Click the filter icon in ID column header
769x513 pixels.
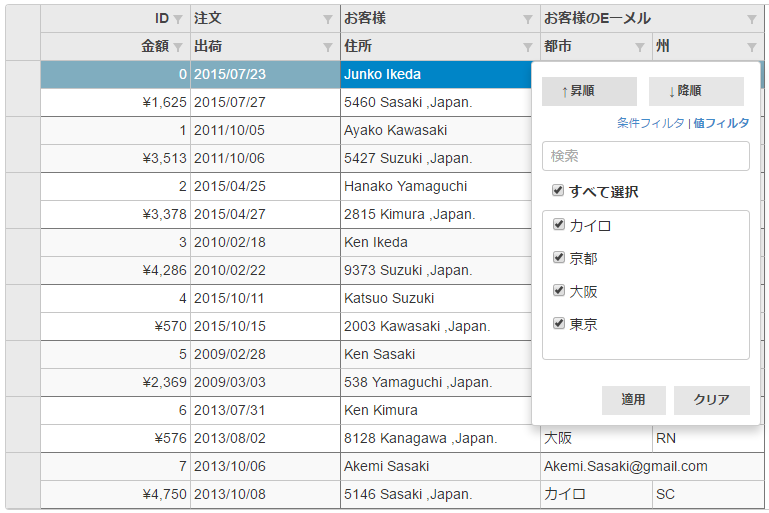click(178, 19)
